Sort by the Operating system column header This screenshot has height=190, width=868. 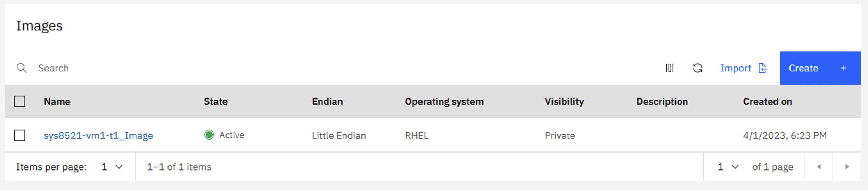point(444,102)
